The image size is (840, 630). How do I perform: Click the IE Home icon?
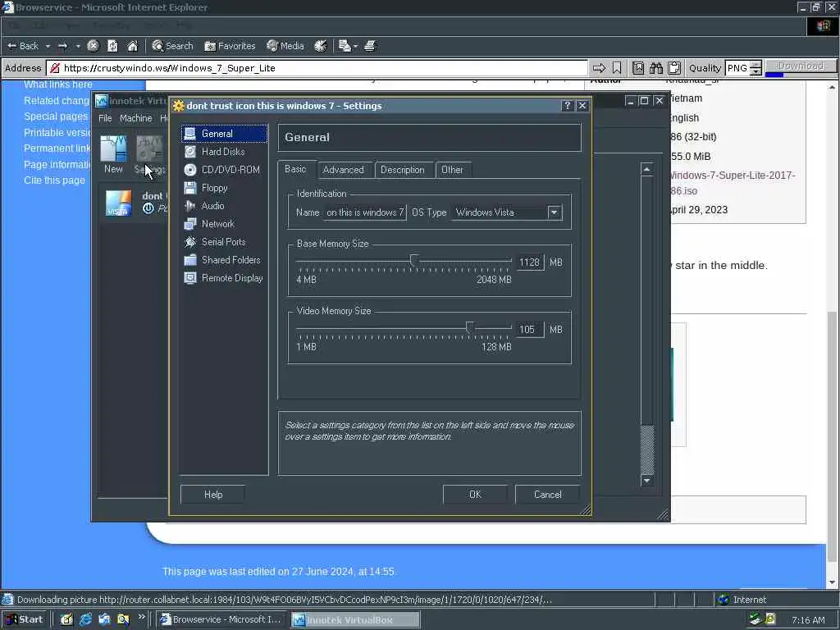[132, 46]
